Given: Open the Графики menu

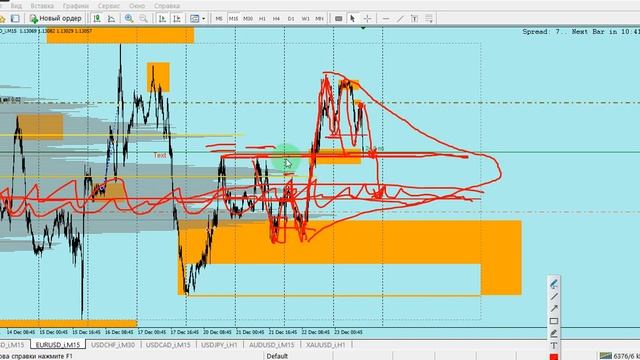Looking at the screenshot, I should pos(76,6).
